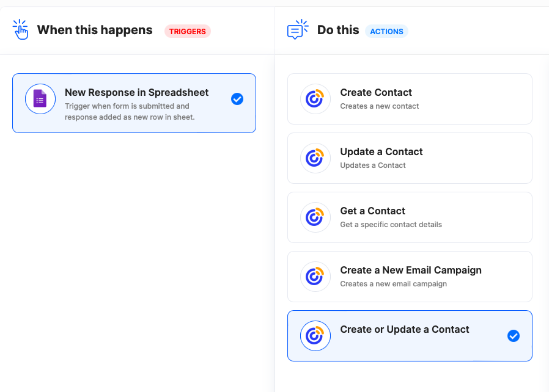
Task: Click the Google Forms icon in trigger card
Action: coord(40,99)
